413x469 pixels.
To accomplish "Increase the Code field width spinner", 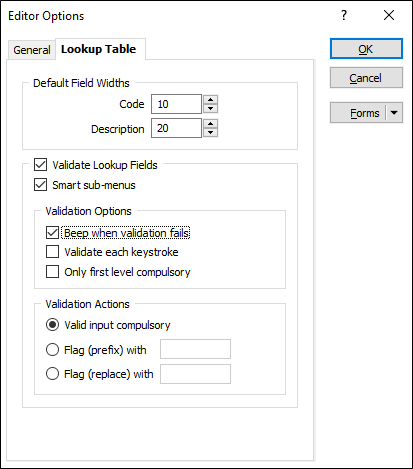I will 210,100.
